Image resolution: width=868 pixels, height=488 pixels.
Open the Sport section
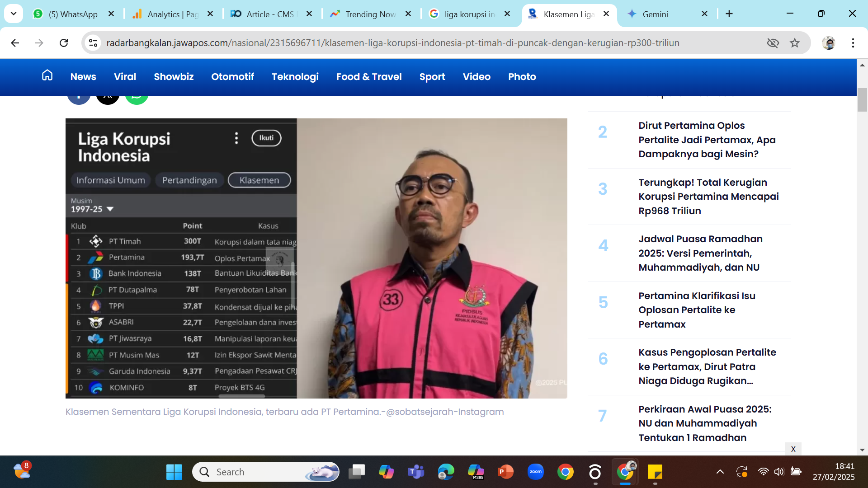tap(432, 77)
